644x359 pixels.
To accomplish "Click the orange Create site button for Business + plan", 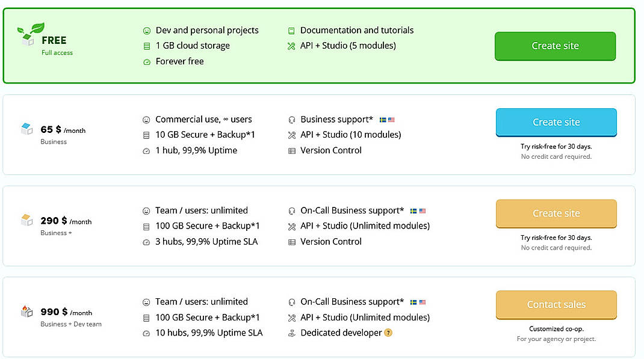I will (x=556, y=213).
